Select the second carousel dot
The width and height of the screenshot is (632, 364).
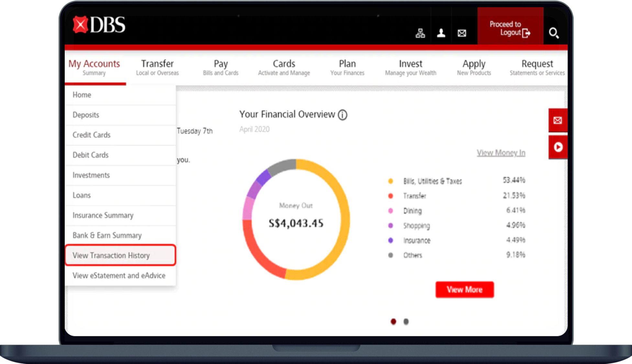(x=406, y=322)
